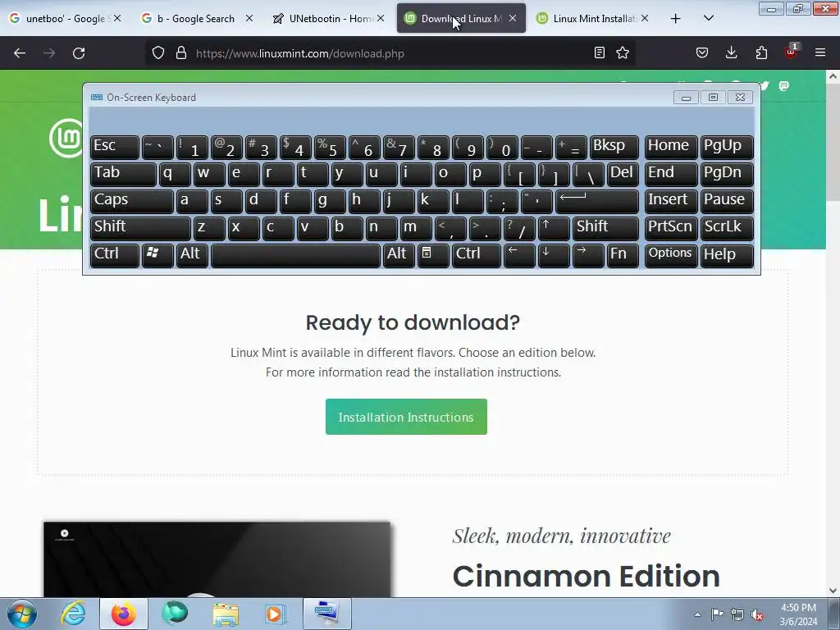This screenshot has width=840, height=630.
Task: Click the Tab key on On-Screen Keyboard
Action: [123, 174]
